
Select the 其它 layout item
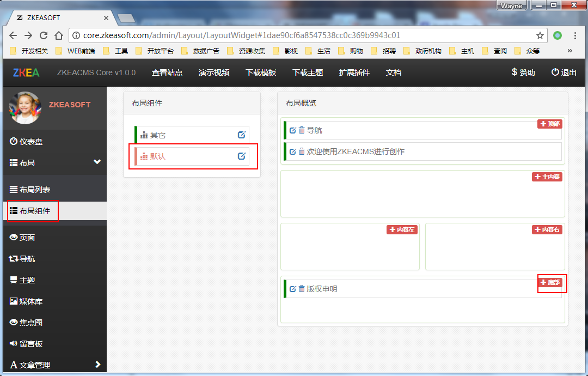pyautogui.click(x=192, y=135)
